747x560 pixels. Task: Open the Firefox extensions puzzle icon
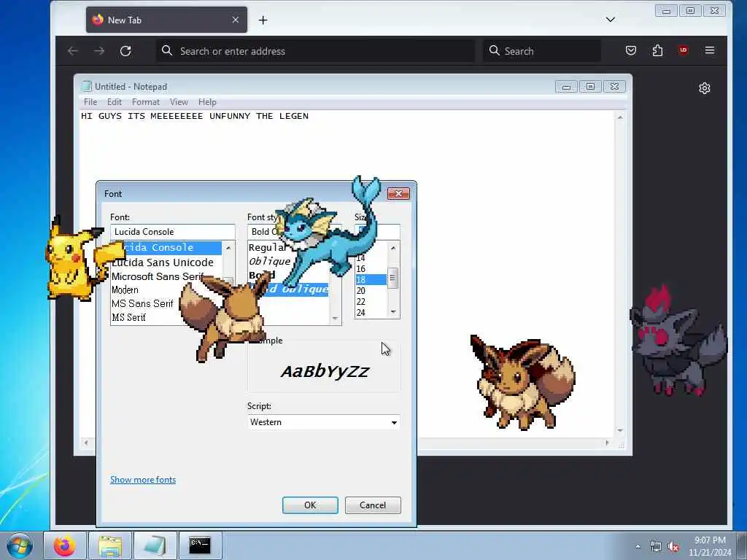(x=657, y=50)
